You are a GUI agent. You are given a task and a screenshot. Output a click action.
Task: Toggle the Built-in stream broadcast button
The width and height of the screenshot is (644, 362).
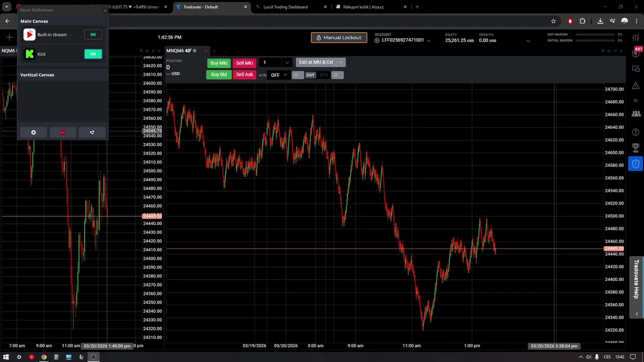pyautogui.click(x=93, y=35)
